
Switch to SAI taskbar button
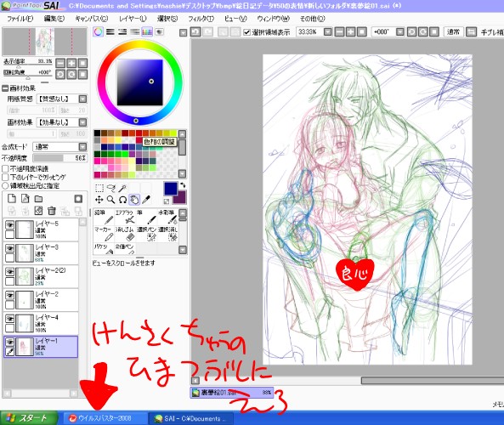pos(190,418)
